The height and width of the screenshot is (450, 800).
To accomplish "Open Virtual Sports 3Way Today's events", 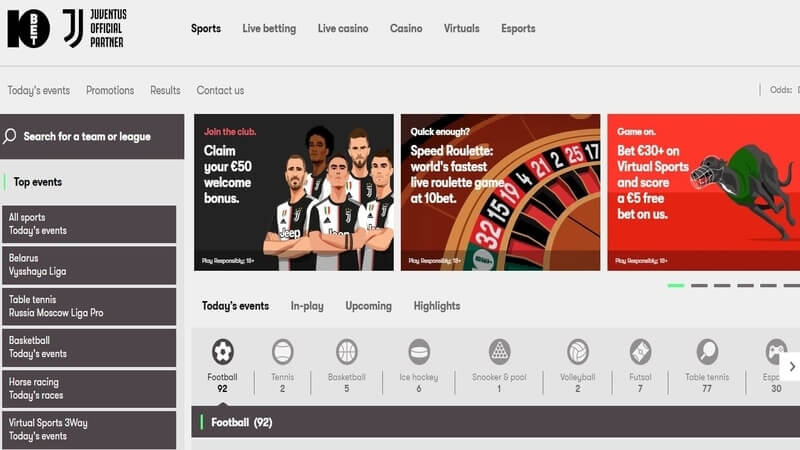I will pyautogui.click(x=89, y=430).
